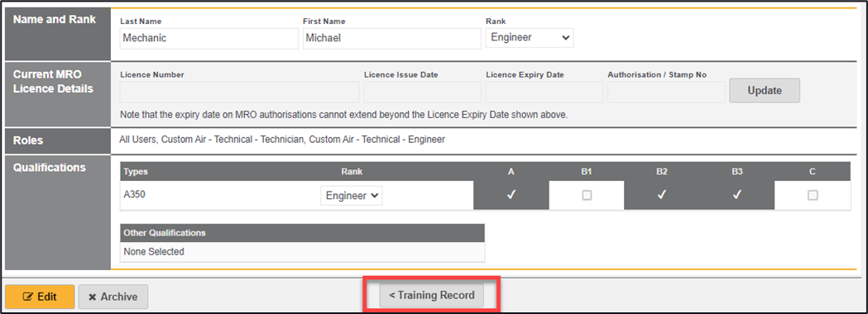Click the Authorisation / Stamp No field

click(x=666, y=92)
